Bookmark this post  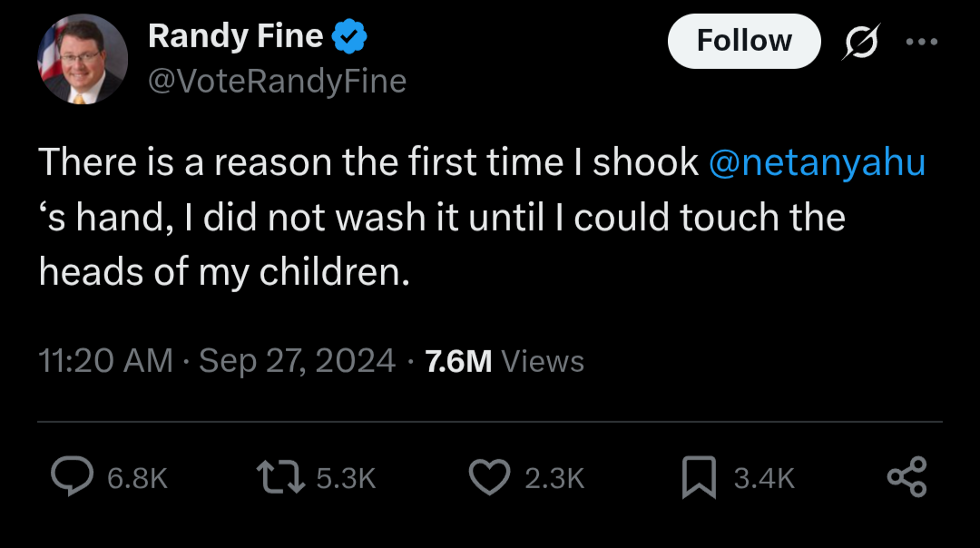pos(699,477)
